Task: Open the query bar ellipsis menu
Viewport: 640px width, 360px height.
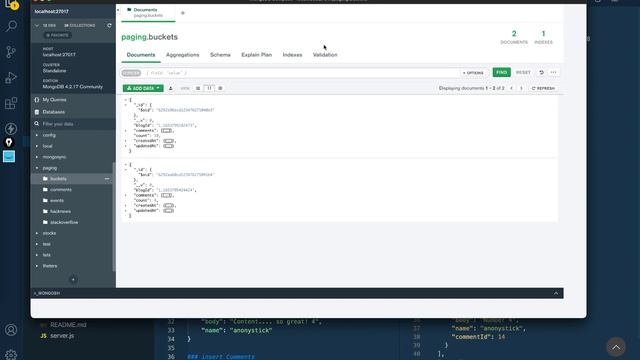Action: (x=553, y=72)
